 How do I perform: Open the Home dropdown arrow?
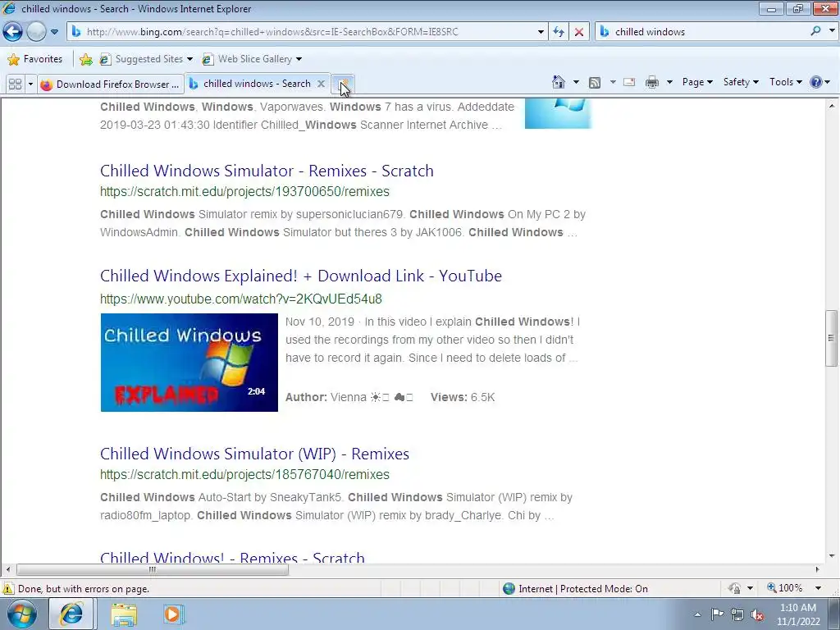point(576,82)
